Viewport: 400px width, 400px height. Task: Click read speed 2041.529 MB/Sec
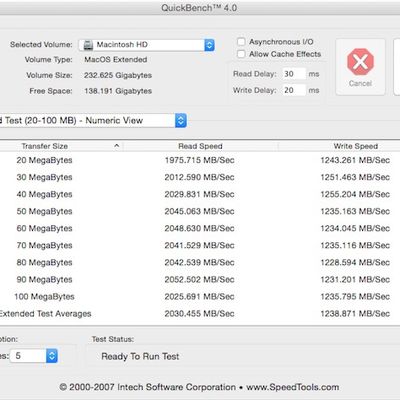pos(199,245)
